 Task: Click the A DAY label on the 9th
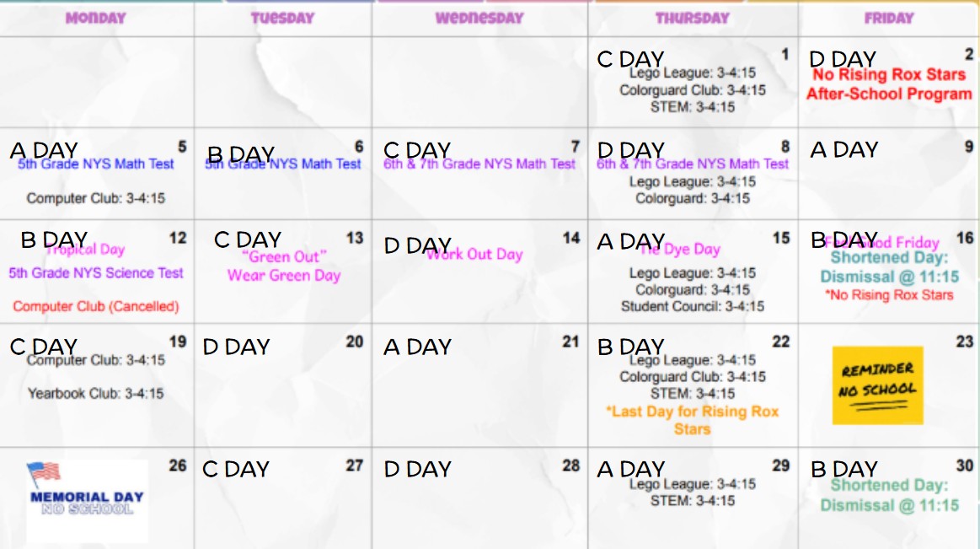[x=844, y=150]
